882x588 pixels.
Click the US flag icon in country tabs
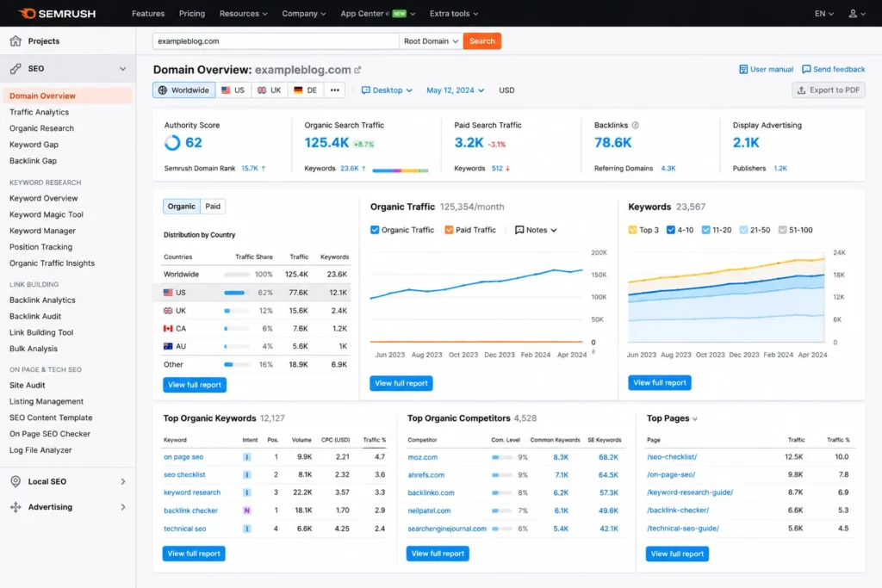point(226,90)
